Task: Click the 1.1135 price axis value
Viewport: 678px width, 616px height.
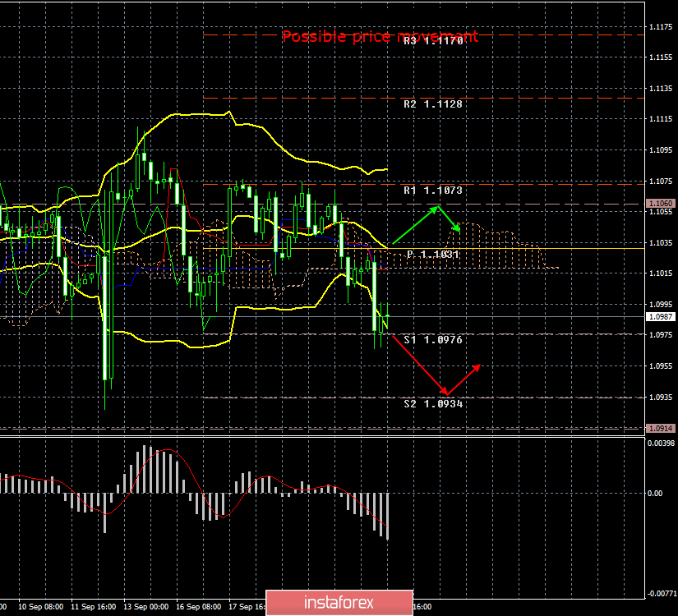Action: [661, 89]
